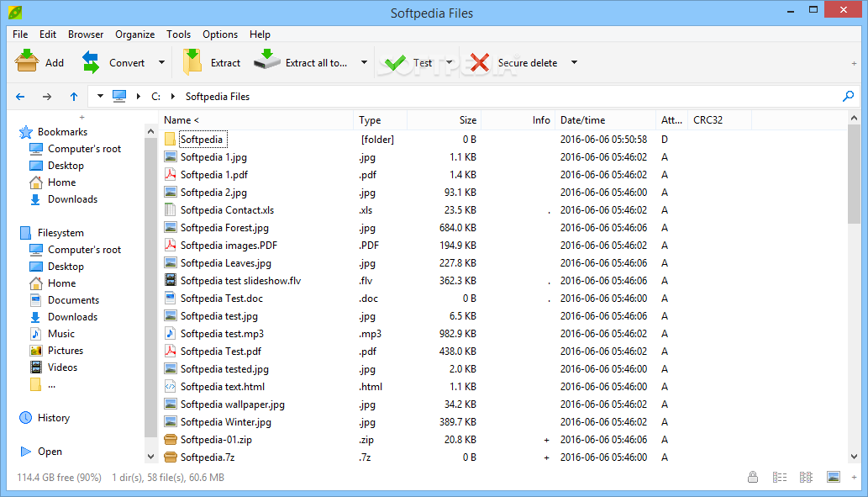Sort by the Name column header
This screenshot has width=868, height=497.
257,120
